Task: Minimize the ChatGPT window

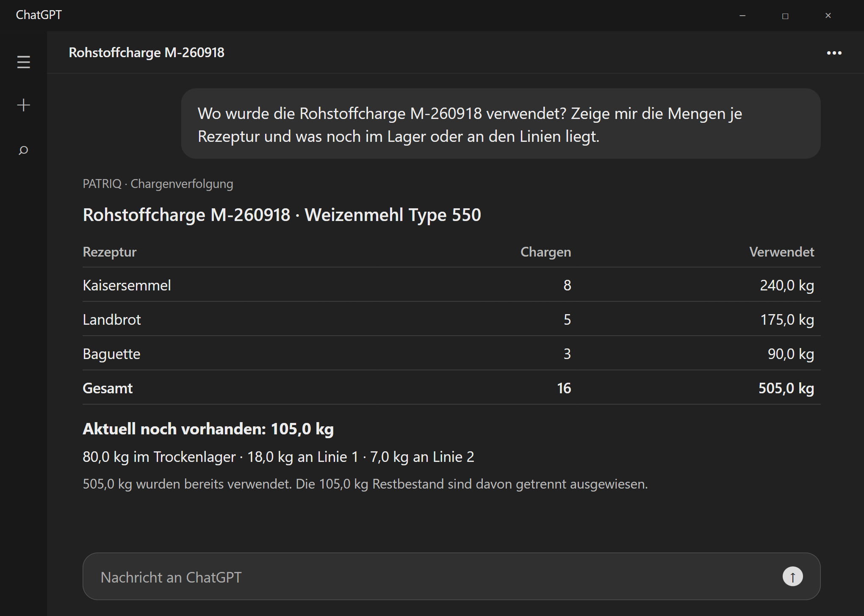Action: pos(742,16)
